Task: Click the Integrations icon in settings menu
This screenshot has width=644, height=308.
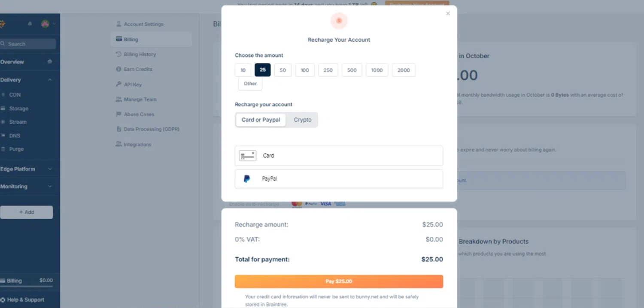Action: [119, 144]
